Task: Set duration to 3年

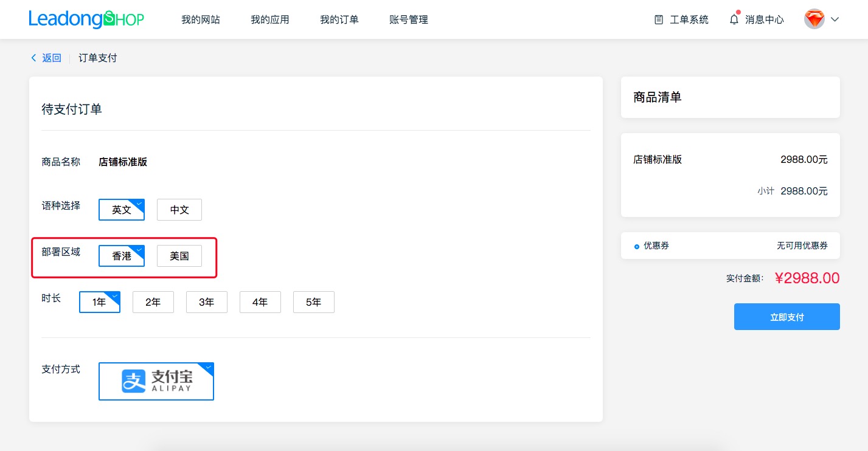Action: pyautogui.click(x=207, y=302)
